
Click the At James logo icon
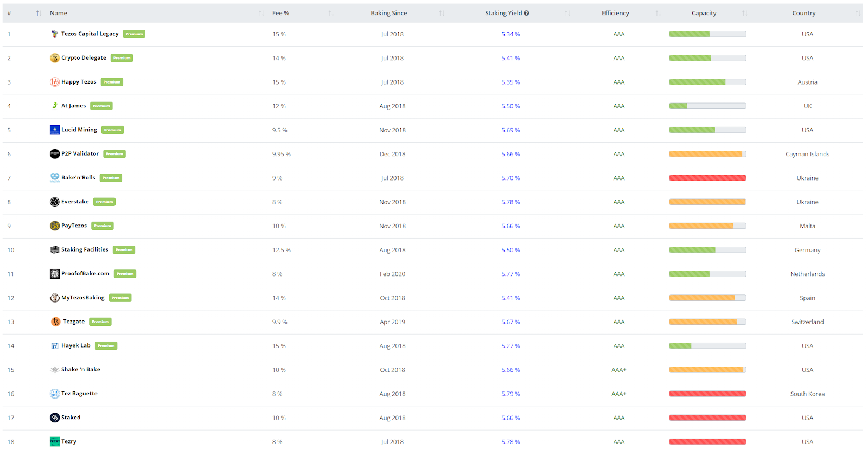click(x=55, y=106)
